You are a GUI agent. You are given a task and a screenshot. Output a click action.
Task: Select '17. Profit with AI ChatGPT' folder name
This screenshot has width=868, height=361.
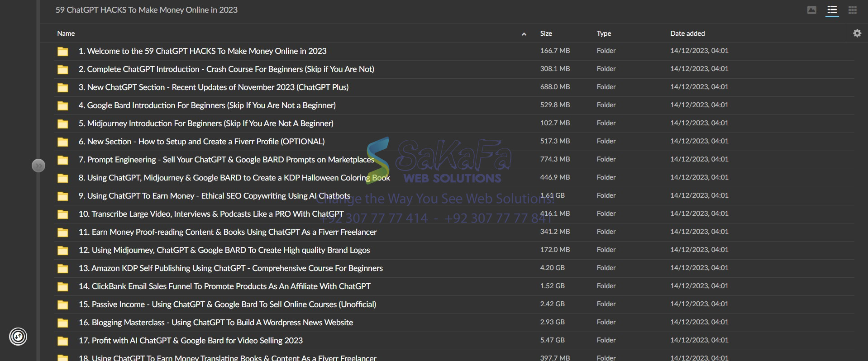191,341
